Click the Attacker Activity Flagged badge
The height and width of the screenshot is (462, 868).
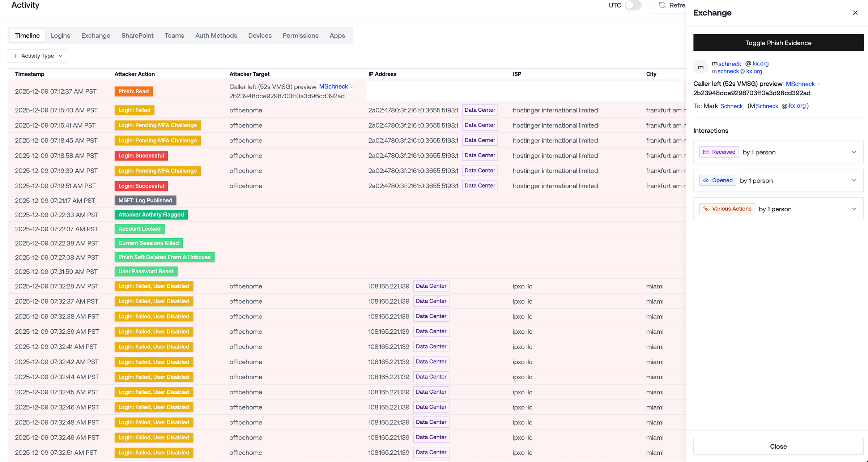(x=151, y=215)
